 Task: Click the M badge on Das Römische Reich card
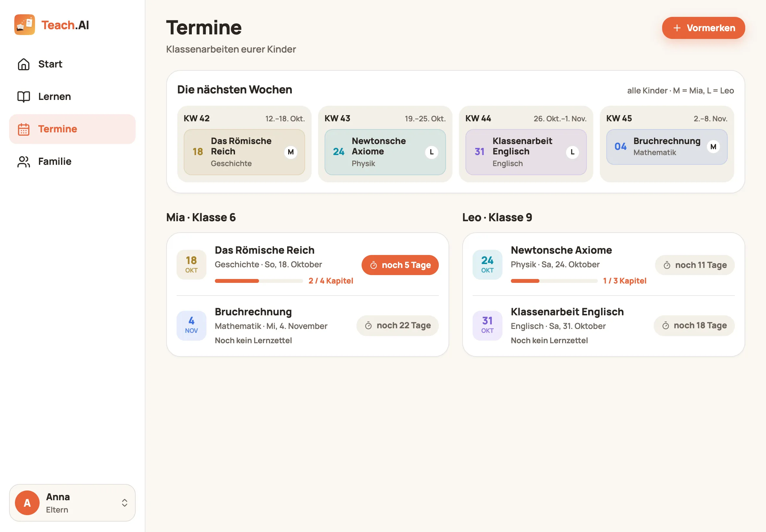click(x=291, y=152)
